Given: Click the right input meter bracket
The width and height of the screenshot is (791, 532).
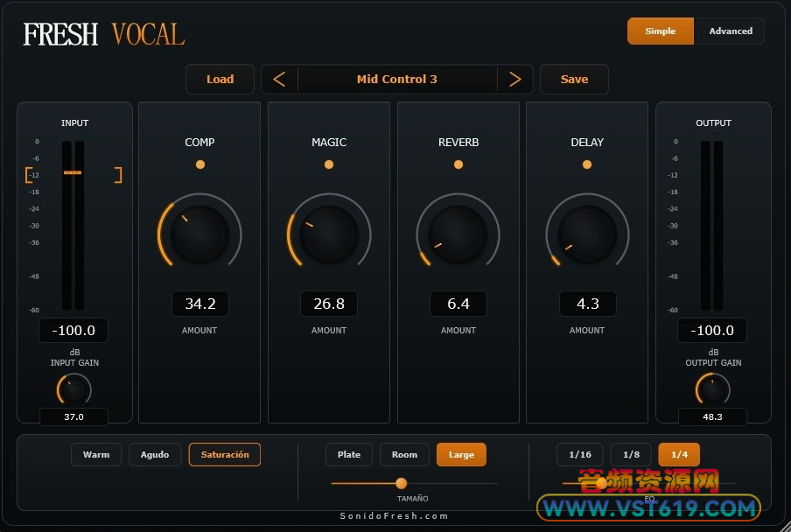Looking at the screenshot, I should click(118, 175).
